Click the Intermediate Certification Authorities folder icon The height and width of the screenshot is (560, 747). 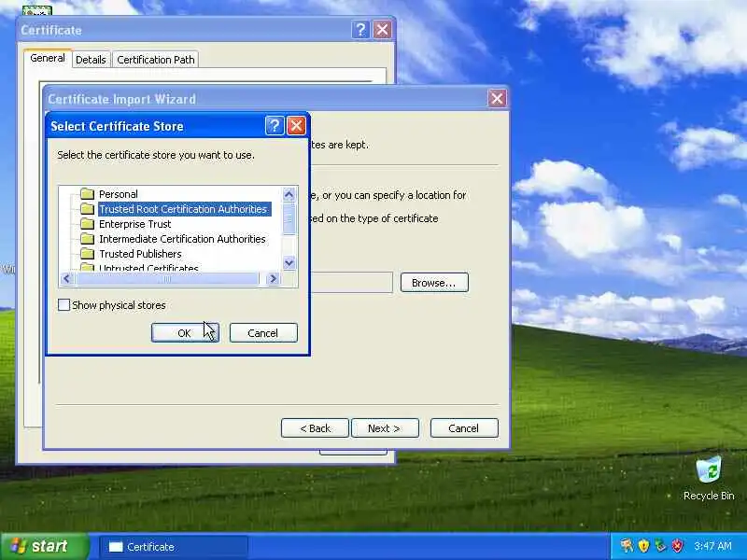(87, 239)
